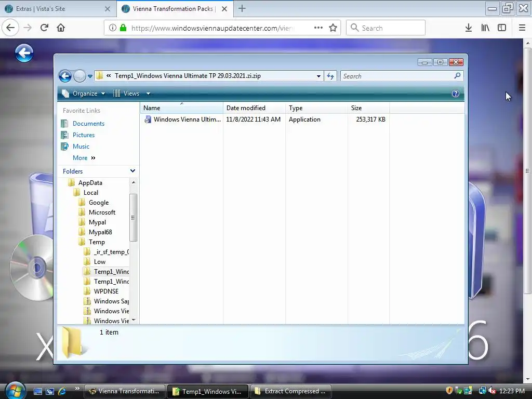Click the web page round back arrow
532x399 pixels.
pyautogui.click(x=24, y=53)
